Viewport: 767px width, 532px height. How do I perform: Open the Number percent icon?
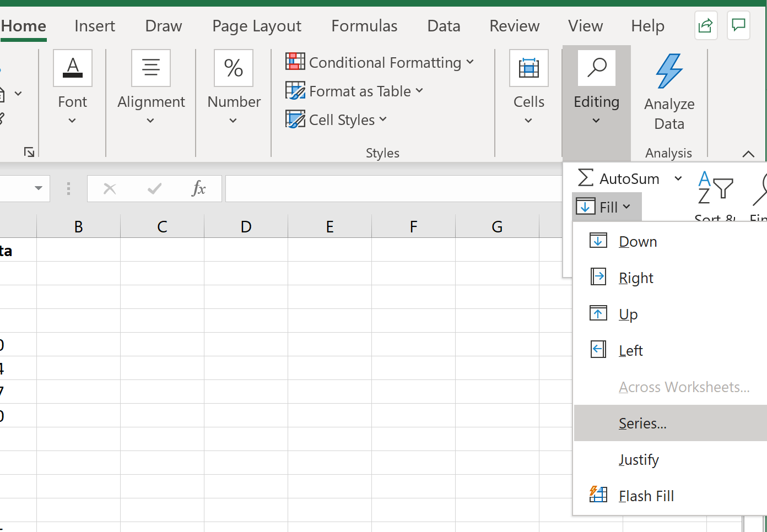click(234, 68)
